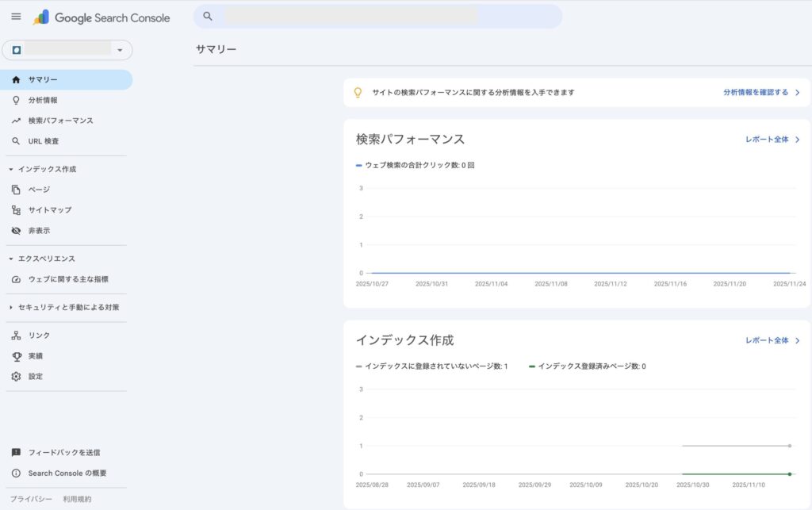Open 設定 using the gear icon
Image resolution: width=812 pixels, height=510 pixels.
(16, 377)
